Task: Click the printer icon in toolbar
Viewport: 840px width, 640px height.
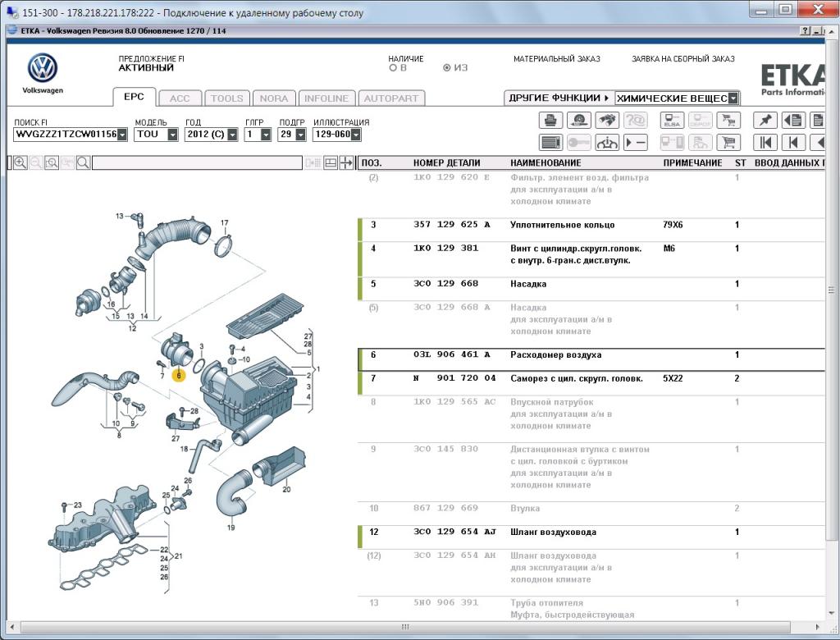Action: (x=550, y=120)
